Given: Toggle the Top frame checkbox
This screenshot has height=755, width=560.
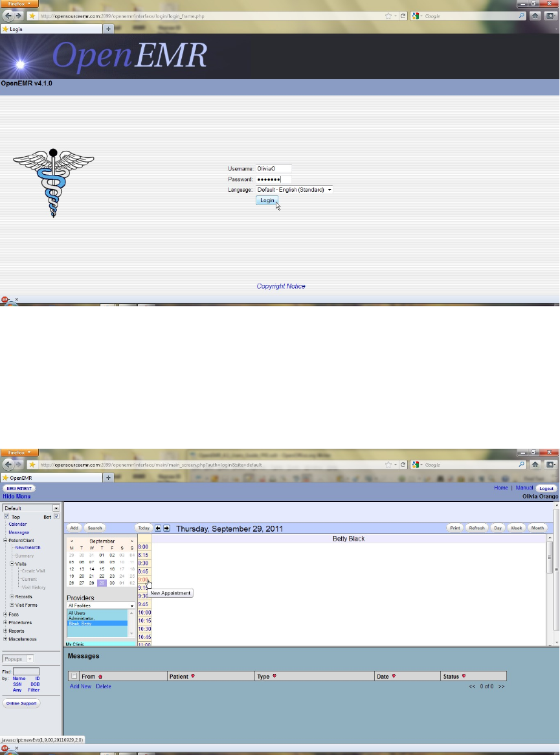Looking at the screenshot, I should [x=6, y=516].
